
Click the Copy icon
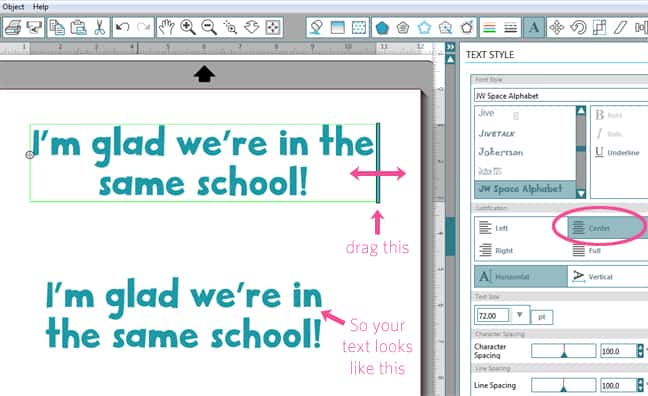[x=57, y=28]
